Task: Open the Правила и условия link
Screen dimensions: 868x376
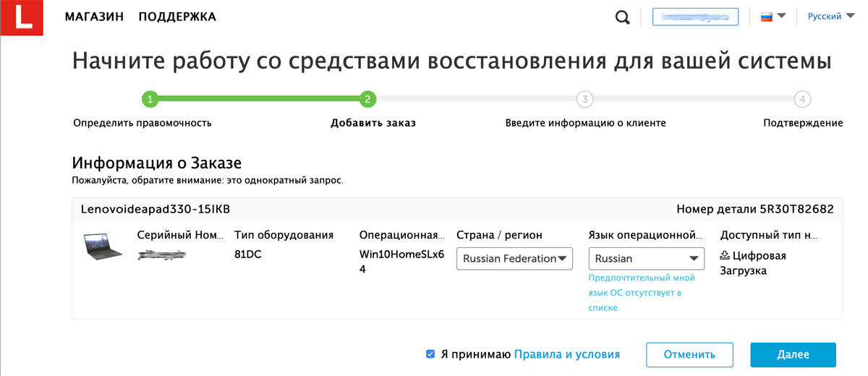Action: (566, 354)
